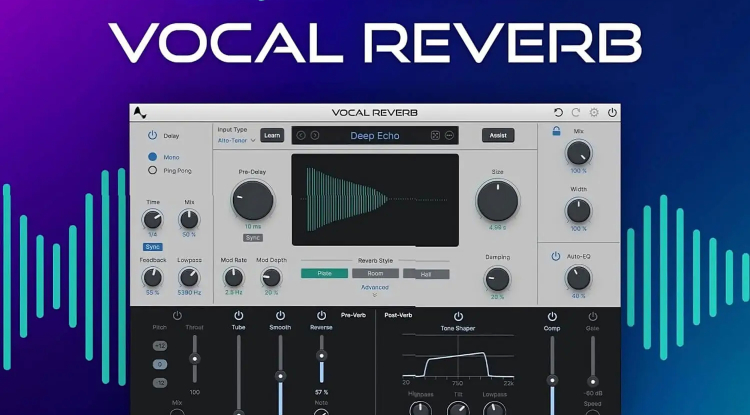Enable the Pitch section power button
The image size is (750, 415).
(177, 316)
